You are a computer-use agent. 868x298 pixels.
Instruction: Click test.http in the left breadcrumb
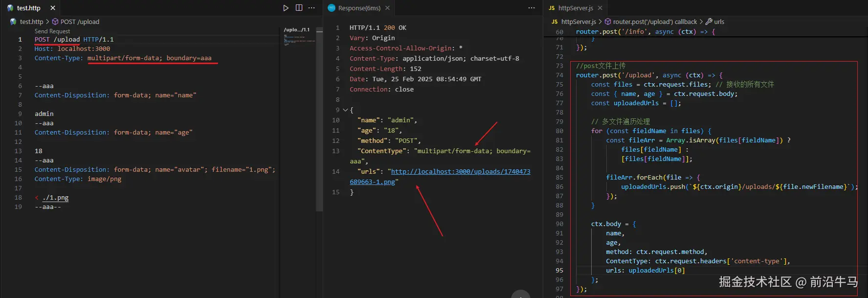point(31,22)
